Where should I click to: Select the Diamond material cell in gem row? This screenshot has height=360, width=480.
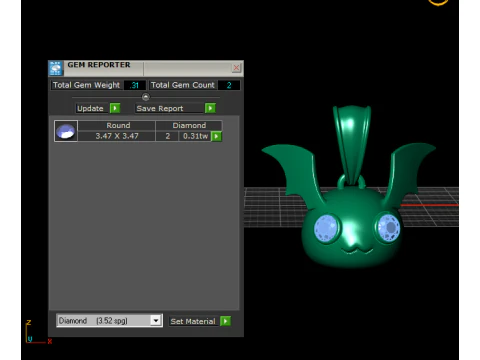189,126
